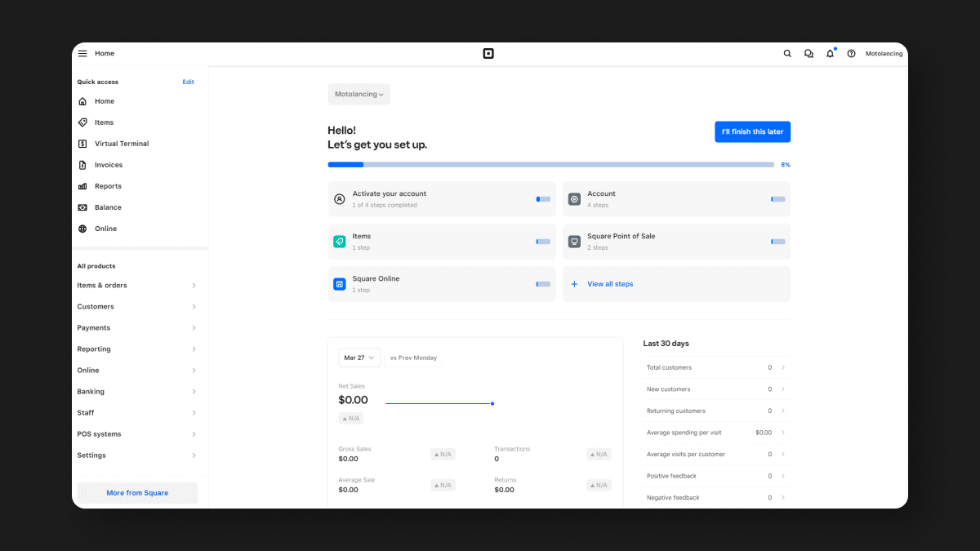Open the Motolancing account menu at top right
The image size is (980, 551).
(x=884, y=54)
